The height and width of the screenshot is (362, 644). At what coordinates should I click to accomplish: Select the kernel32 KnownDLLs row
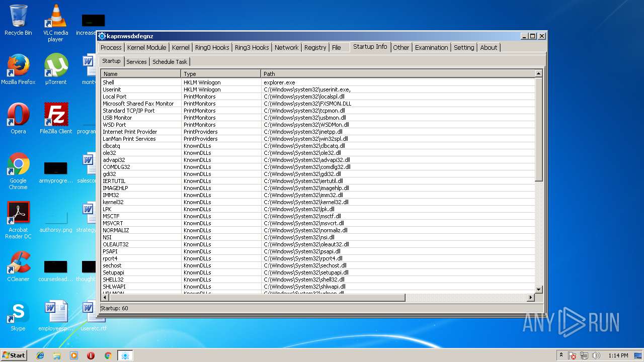coord(317,202)
